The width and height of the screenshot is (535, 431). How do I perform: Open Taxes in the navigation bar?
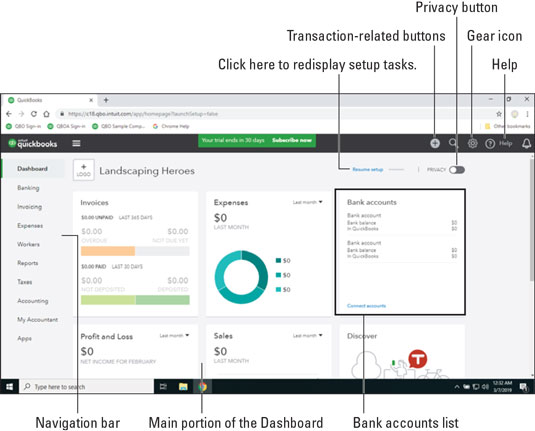coord(25,282)
